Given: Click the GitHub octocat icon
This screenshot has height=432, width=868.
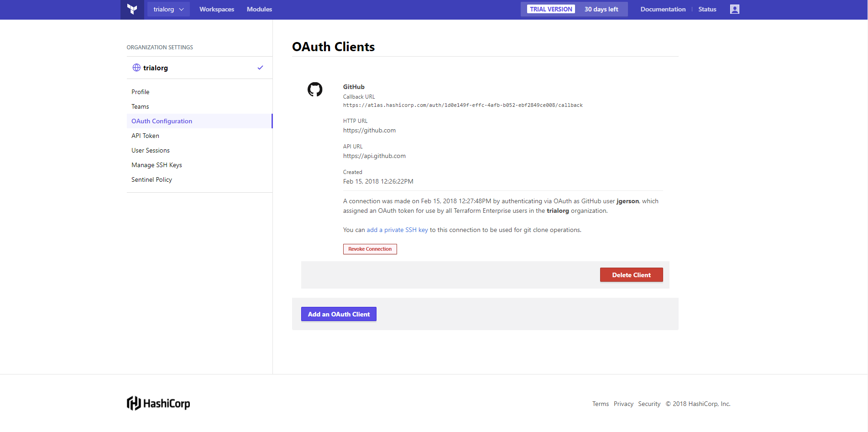Looking at the screenshot, I should [x=315, y=89].
